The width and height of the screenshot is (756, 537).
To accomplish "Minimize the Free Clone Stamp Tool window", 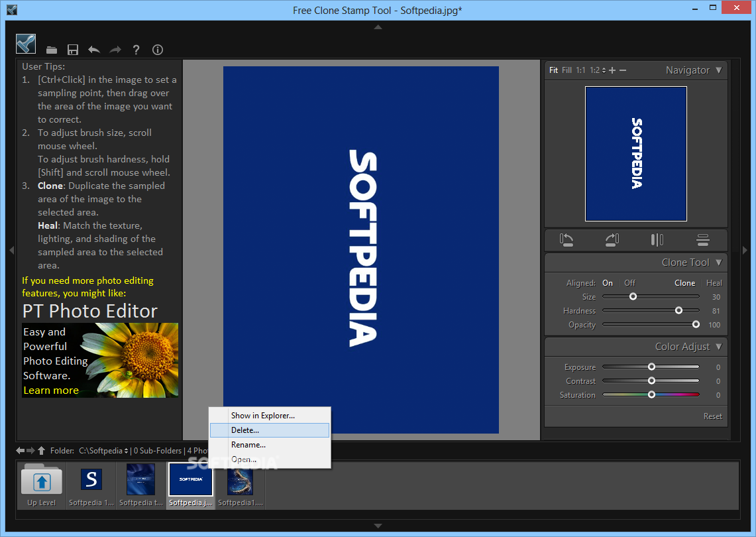I will point(695,8).
